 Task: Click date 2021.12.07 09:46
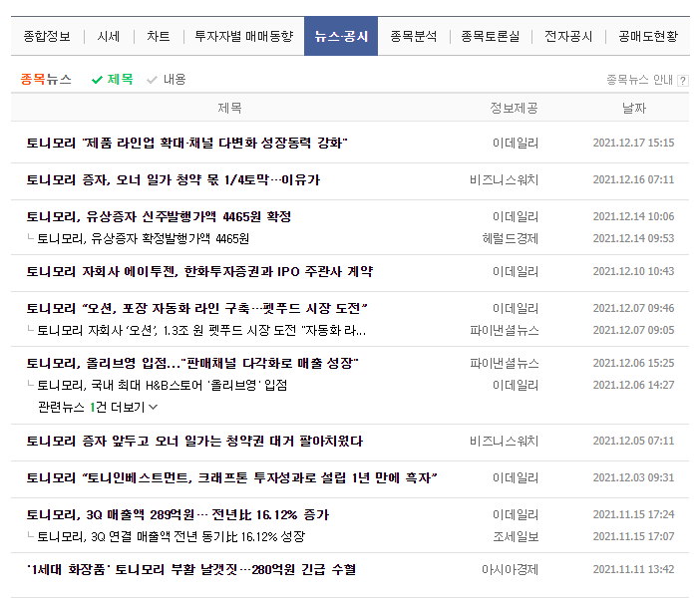pos(633,308)
